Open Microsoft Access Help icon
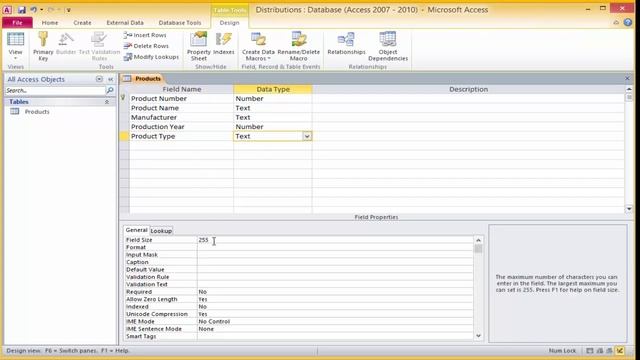 (628, 23)
